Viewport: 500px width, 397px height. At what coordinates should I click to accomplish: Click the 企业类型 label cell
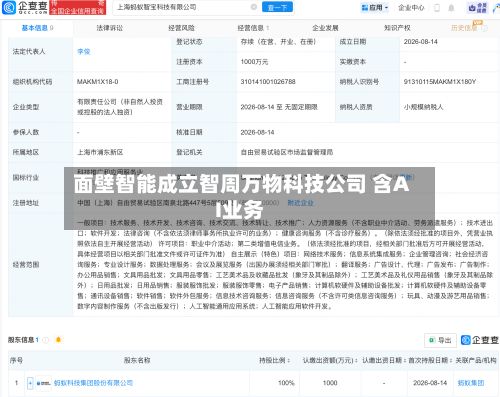coord(40,107)
